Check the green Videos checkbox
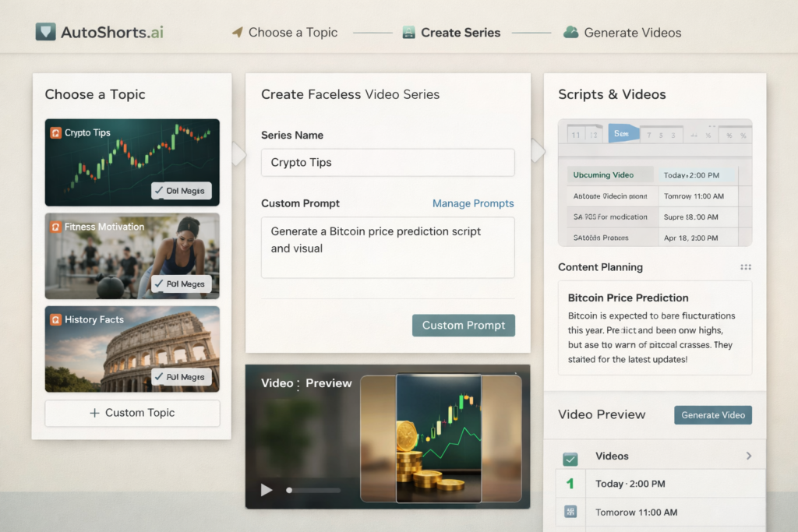 (570, 456)
